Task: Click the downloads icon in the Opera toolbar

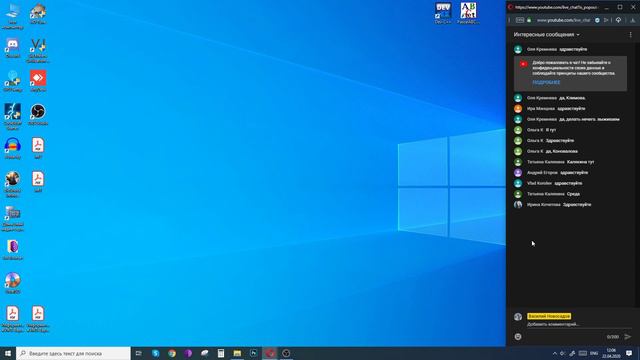Action: 633,20
